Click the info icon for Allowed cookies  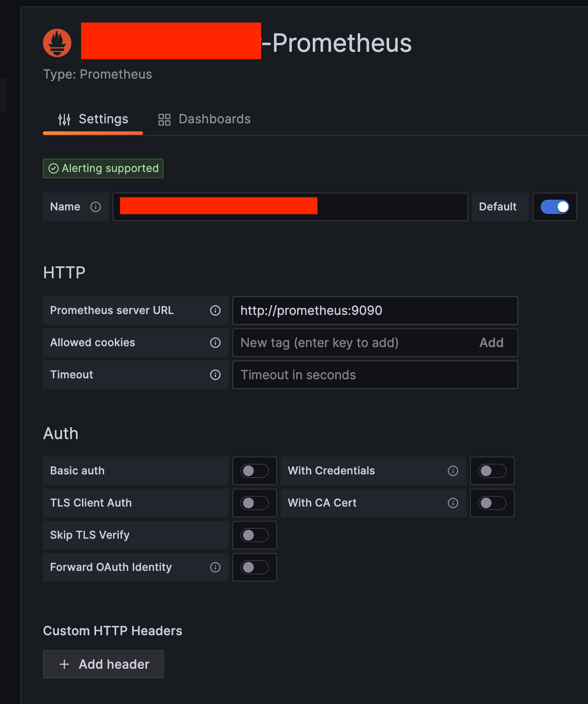215,343
